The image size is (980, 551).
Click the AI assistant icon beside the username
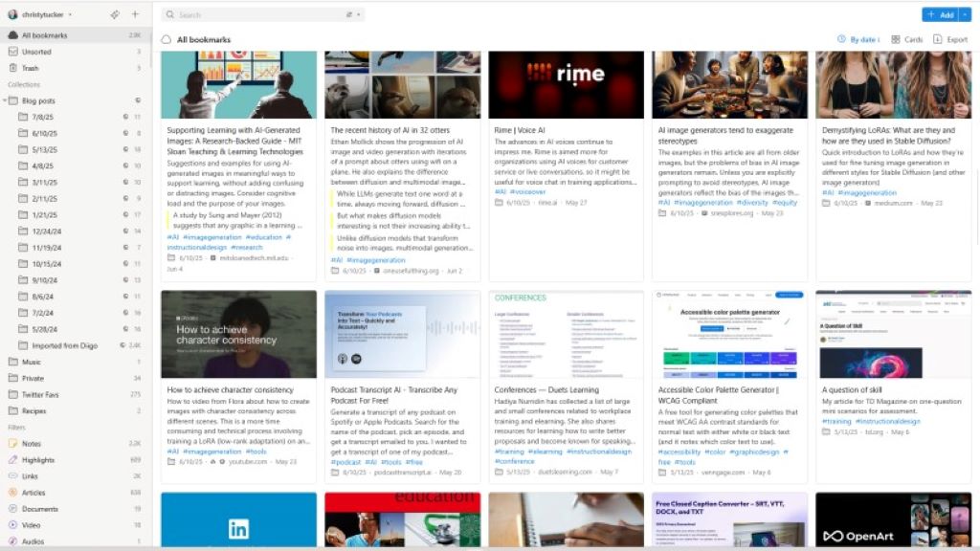[114, 15]
